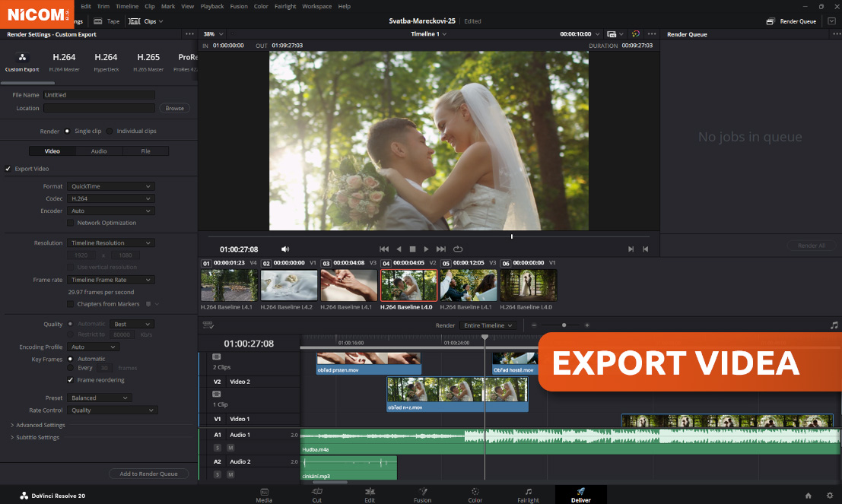Open project manager home icon

809,496
